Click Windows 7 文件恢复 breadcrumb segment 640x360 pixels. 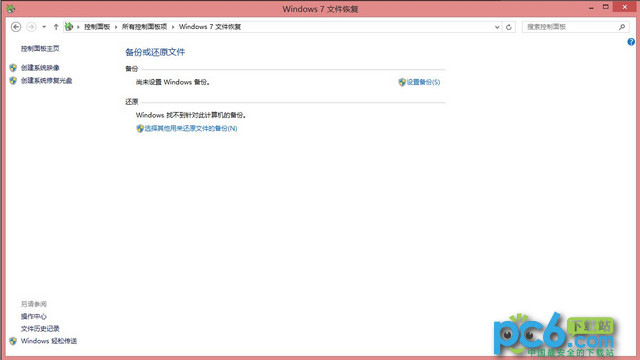[x=210, y=27]
